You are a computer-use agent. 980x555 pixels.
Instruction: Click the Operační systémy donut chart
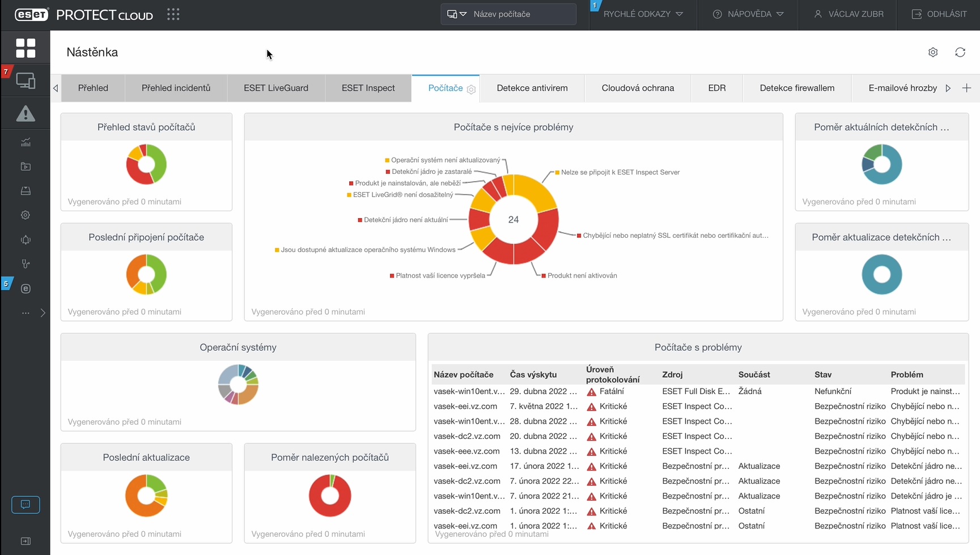238,385
